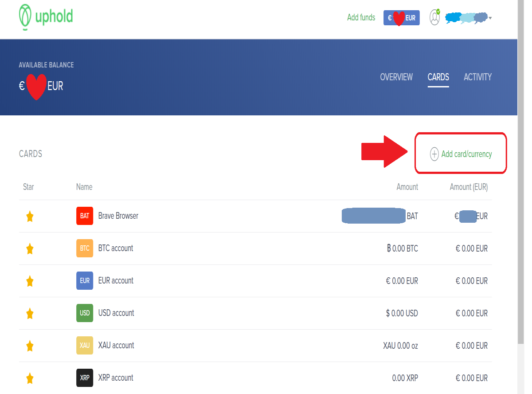Open the BTC account name
Screen dimensions: 532x394
tap(116, 248)
